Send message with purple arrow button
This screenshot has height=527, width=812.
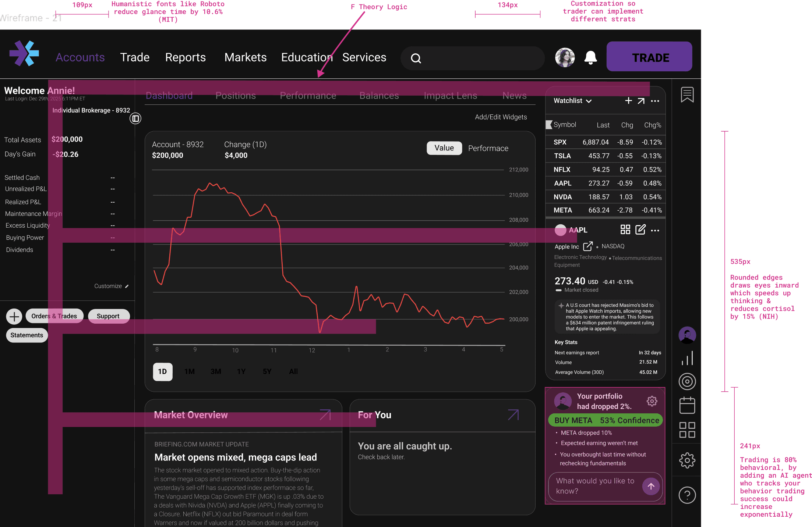tap(651, 486)
